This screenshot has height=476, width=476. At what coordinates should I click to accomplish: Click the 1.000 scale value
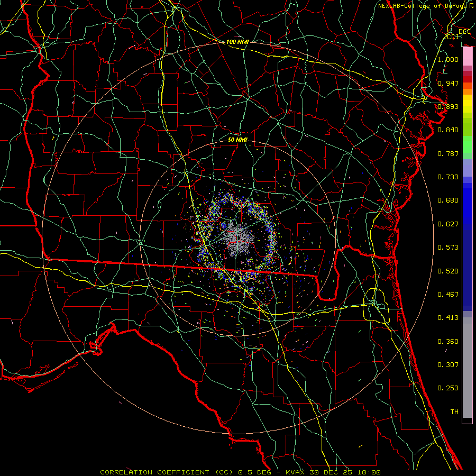pos(448,59)
